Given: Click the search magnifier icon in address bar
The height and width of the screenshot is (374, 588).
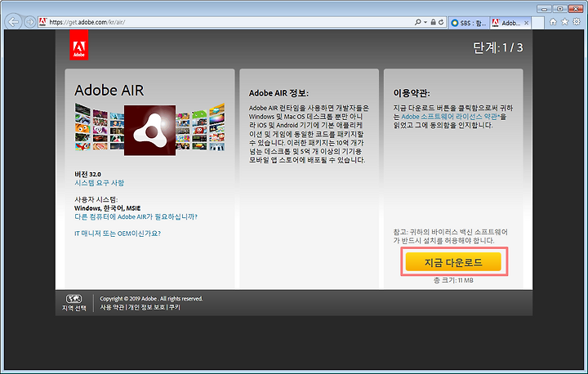Looking at the screenshot, I should 418,22.
